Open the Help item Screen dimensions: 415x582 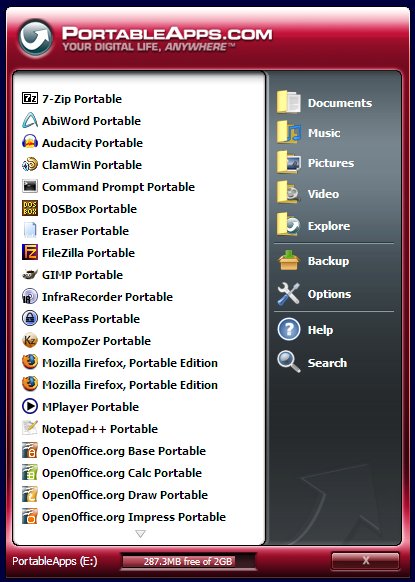(x=305, y=330)
